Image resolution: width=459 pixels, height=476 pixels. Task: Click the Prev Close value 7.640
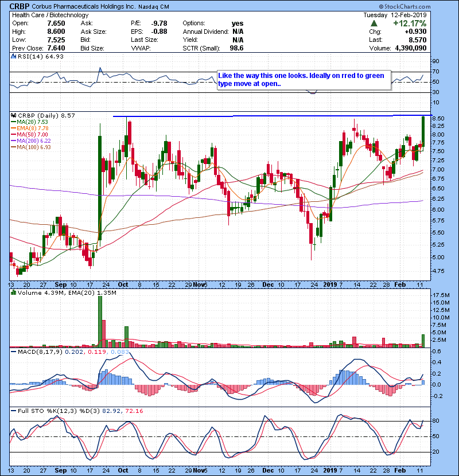(56, 48)
